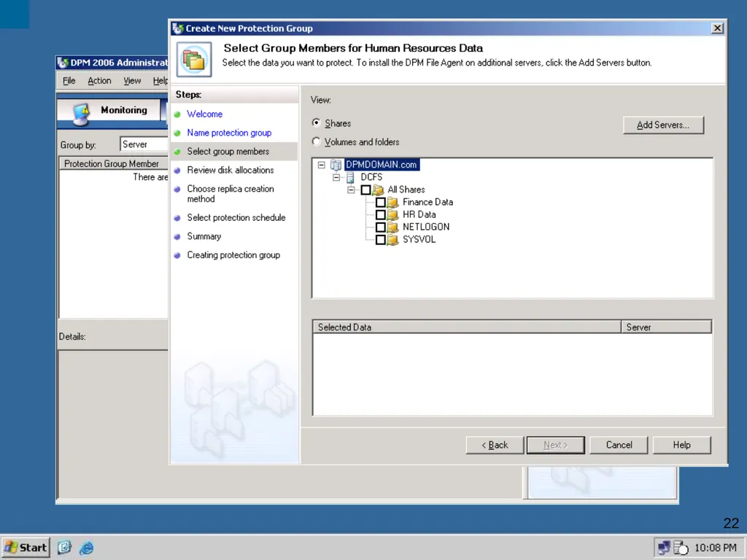Switch to the Monitoring tab
Image resolution: width=747 pixels, height=560 pixels.
point(109,111)
